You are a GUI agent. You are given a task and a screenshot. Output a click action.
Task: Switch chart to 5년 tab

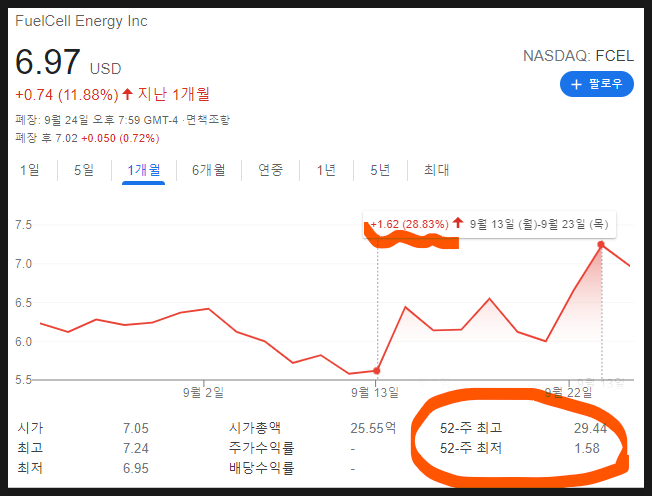(380, 170)
